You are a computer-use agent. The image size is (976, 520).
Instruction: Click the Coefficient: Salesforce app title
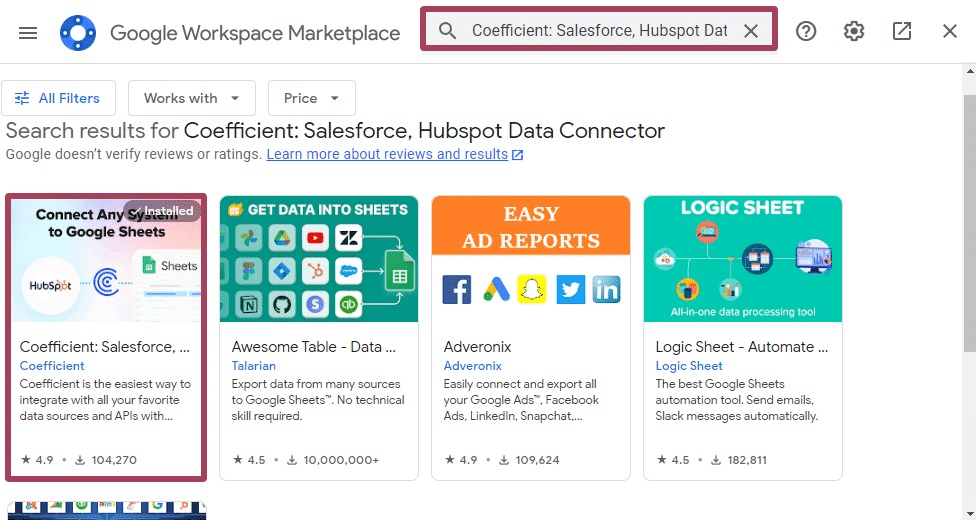point(105,347)
